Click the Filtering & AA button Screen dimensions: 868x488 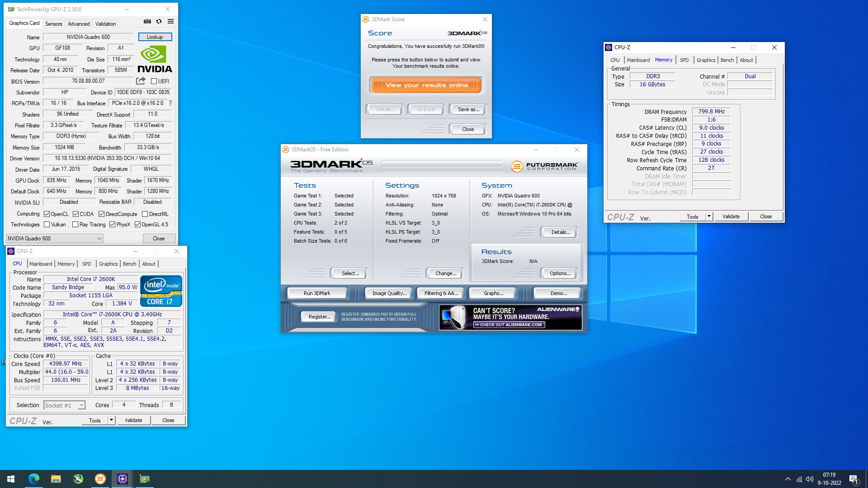pos(441,293)
